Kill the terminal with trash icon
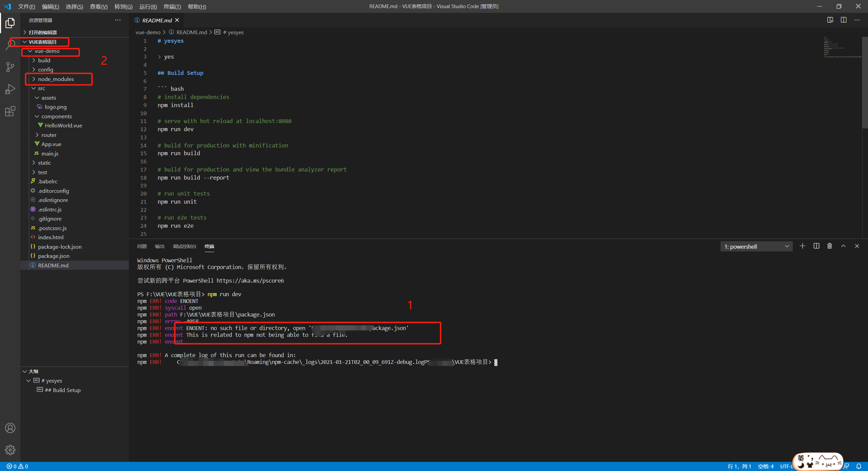 830,246
